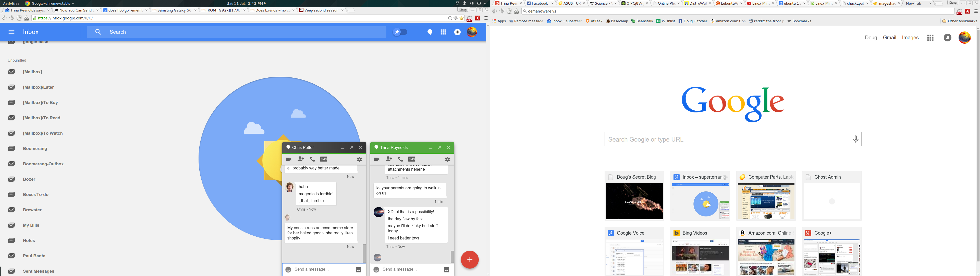Switch to DistroWatch tab in right window
Screen dimensions: 980x276
(x=697, y=3)
